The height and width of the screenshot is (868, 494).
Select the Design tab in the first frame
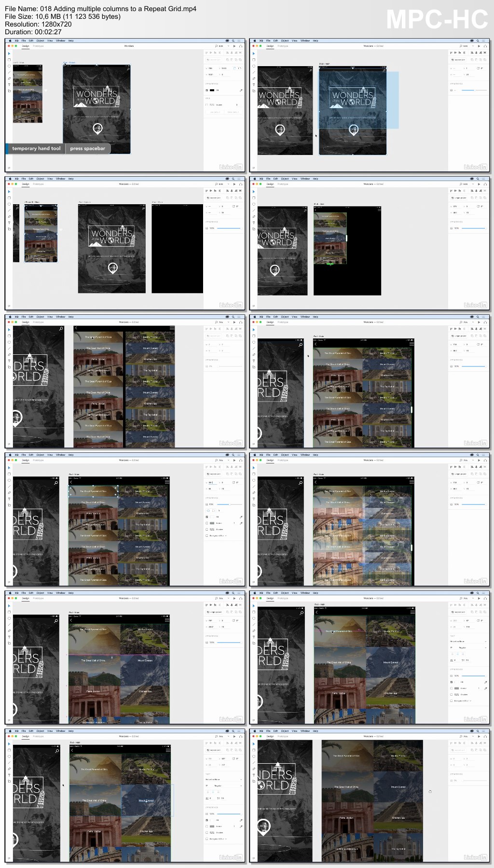[x=26, y=46]
